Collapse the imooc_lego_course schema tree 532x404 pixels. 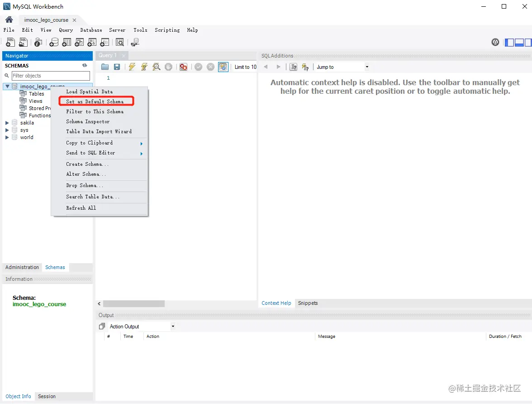coord(7,87)
